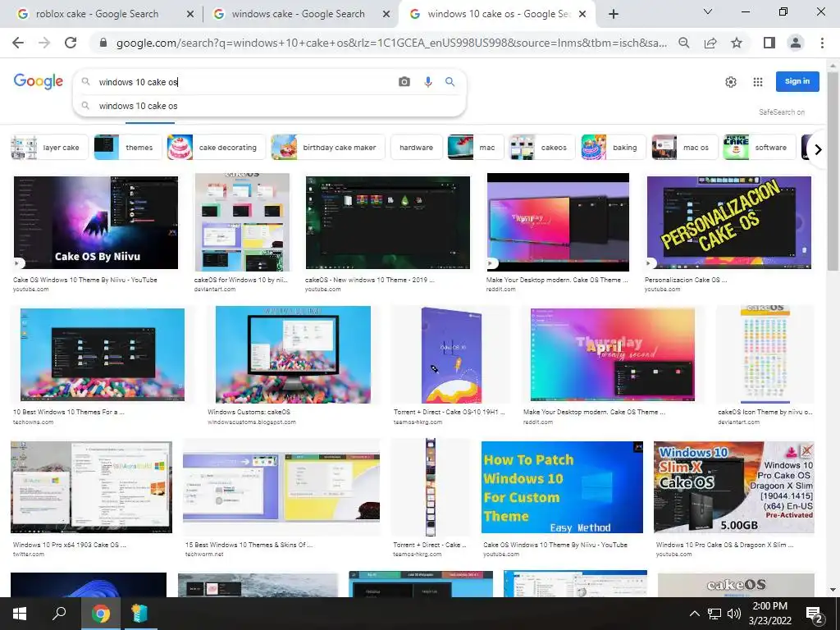
Task: Switch to windows cake search tab
Action: pos(297,14)
